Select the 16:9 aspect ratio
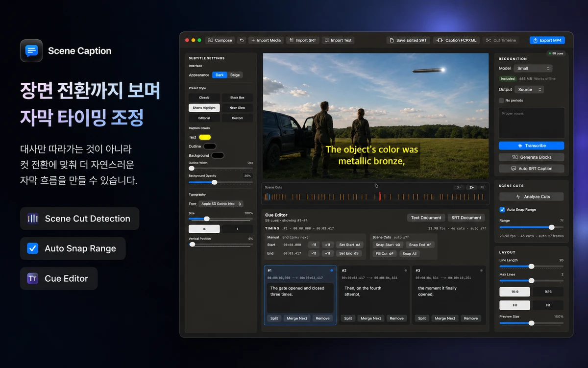 [x=514, y=292]
